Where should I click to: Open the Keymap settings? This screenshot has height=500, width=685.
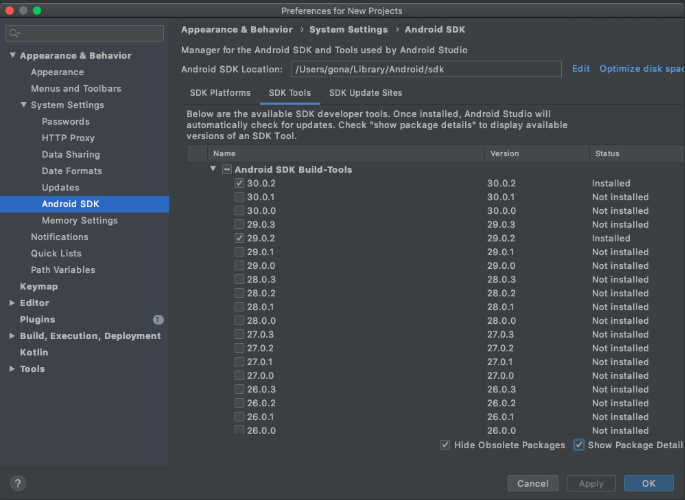pos(39,286)
